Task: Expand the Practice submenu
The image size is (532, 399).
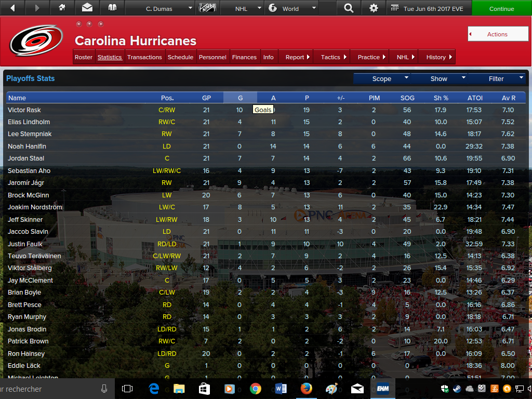Action: coord(369,57)
